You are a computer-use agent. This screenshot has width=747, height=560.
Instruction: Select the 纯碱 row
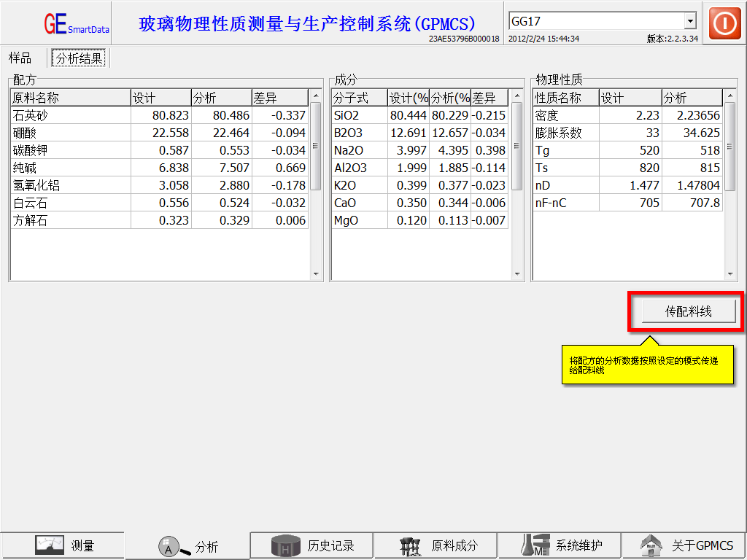click(160, 168)
